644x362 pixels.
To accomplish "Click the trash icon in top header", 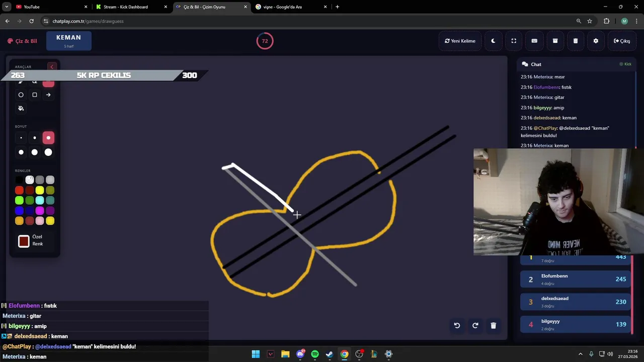I will 576,41.
